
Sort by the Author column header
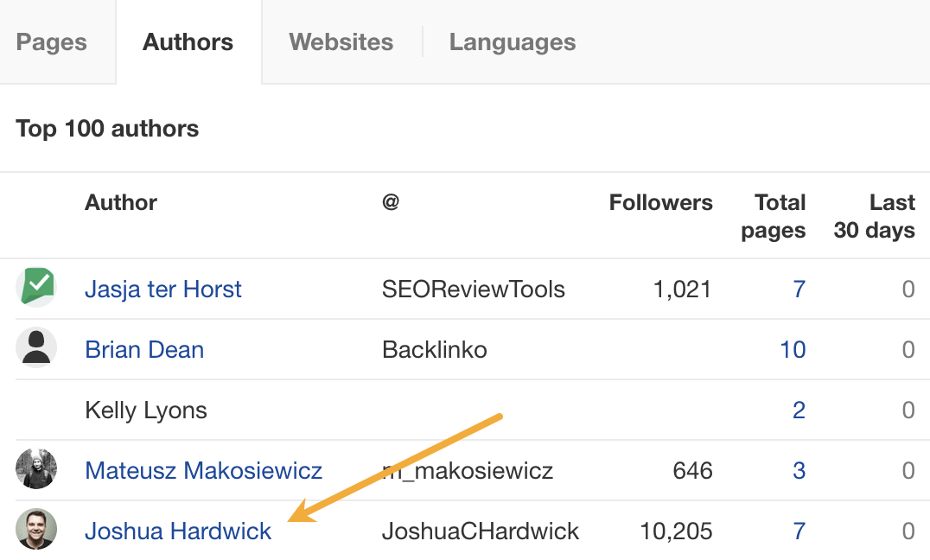pos(120,202)
